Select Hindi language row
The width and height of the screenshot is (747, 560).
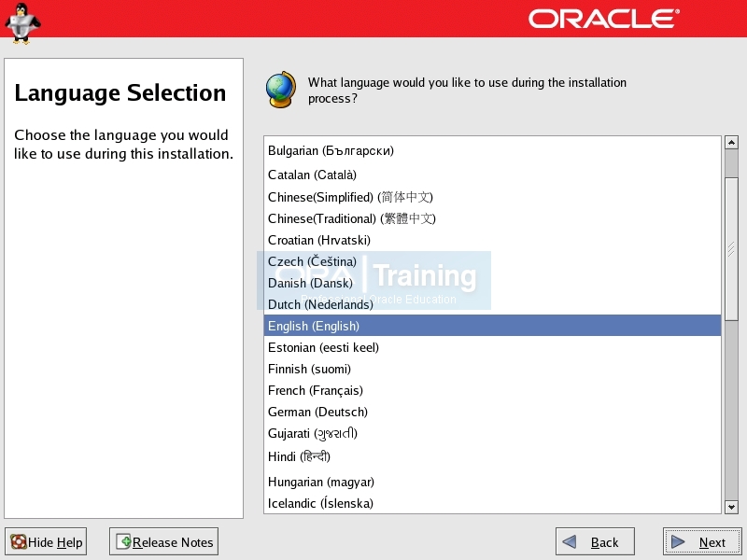pyautogui.click(x=492, y=456)
